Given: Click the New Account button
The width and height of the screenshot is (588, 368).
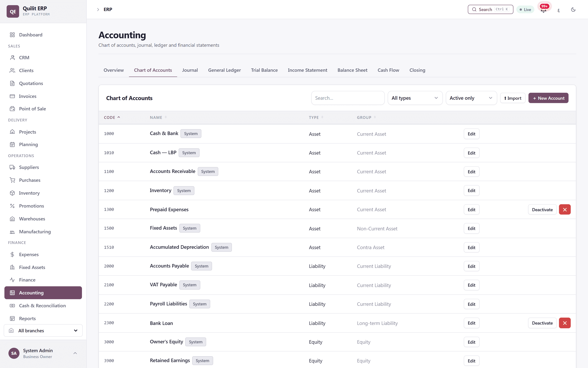Looking at the screenshot, I should [x=548, y=98].
